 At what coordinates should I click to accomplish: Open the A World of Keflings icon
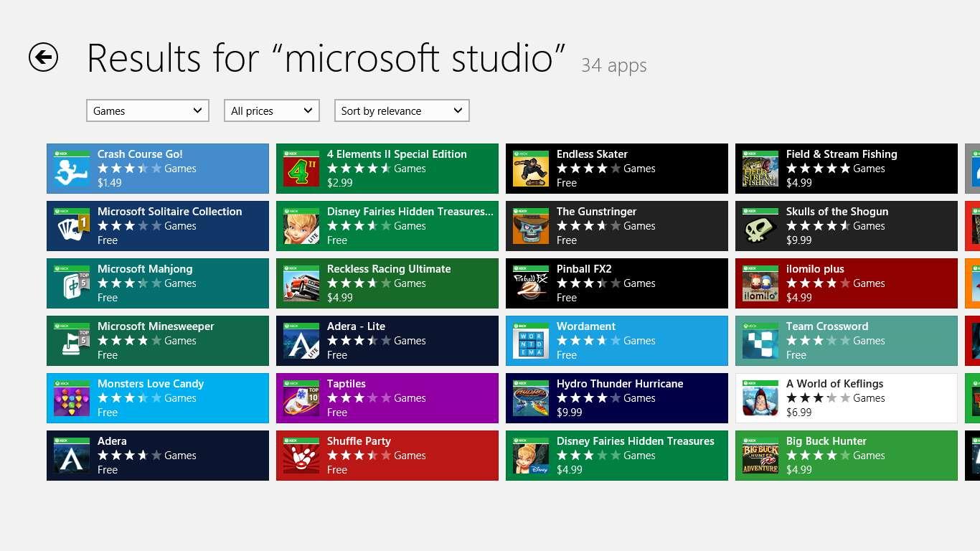(760, 398)
